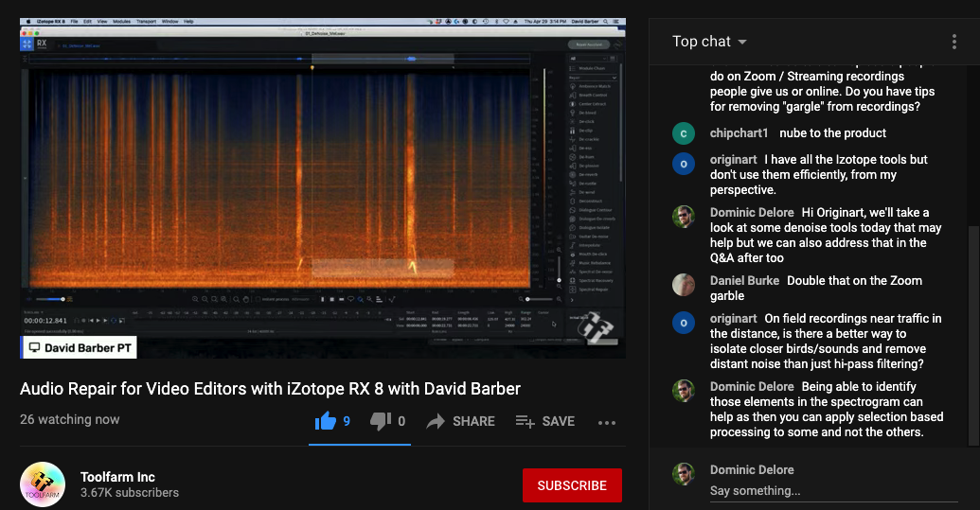This screenshot has height=510, width=980.
Task: Open the De-crackle module
Action: 584,139
